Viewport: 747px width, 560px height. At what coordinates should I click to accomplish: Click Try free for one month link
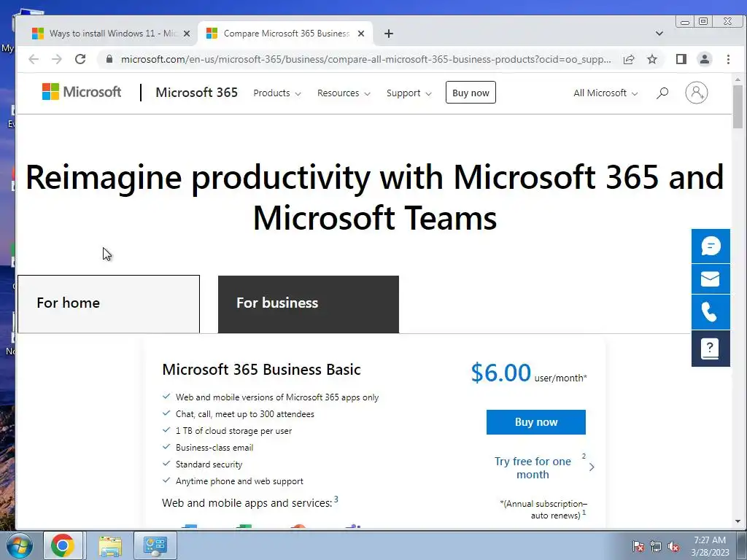(533, 467)
